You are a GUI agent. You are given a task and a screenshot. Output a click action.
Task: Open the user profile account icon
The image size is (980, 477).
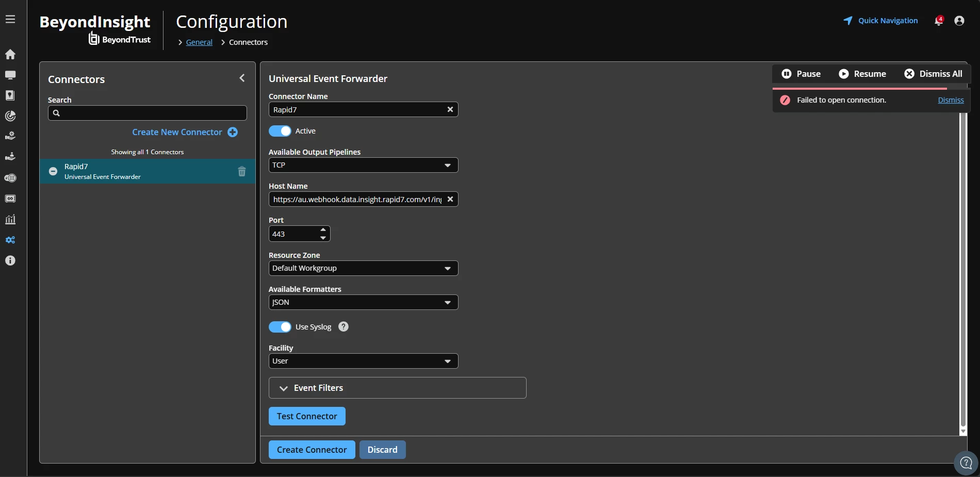959,21
